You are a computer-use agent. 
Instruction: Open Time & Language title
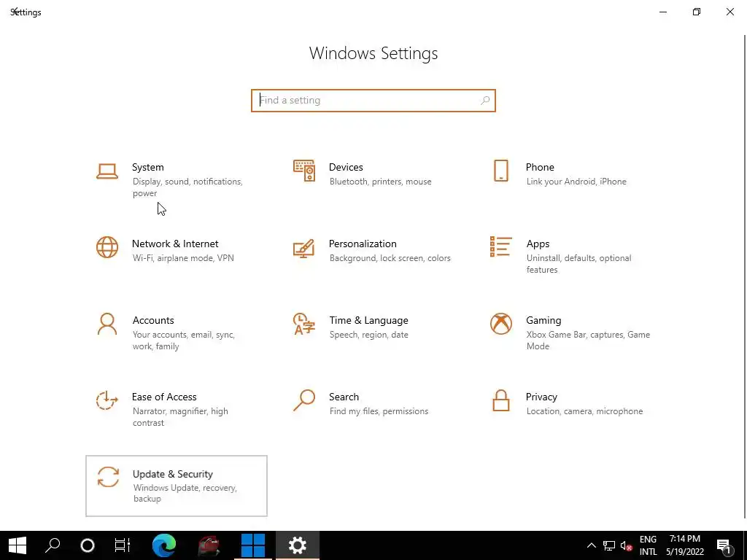(368, 321)
